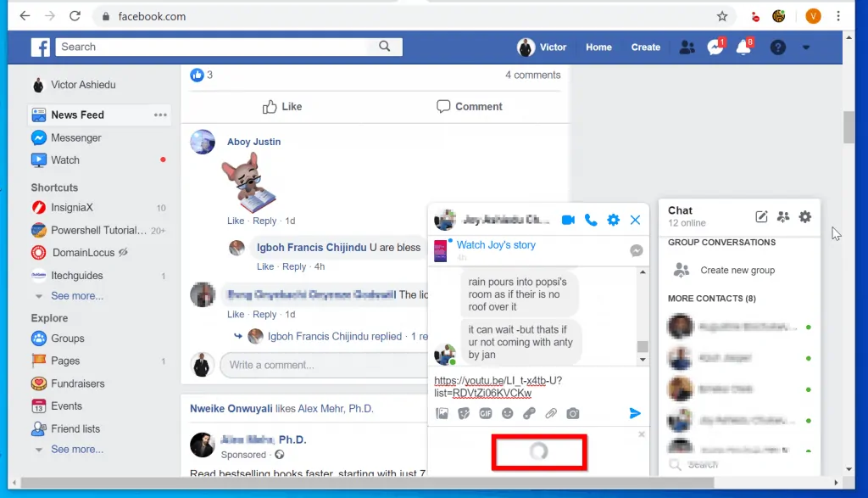Open the chat conversation settings gear
The width and height of the screenshot is (868, 498).
pyautogui.click(x=613, y=220)
